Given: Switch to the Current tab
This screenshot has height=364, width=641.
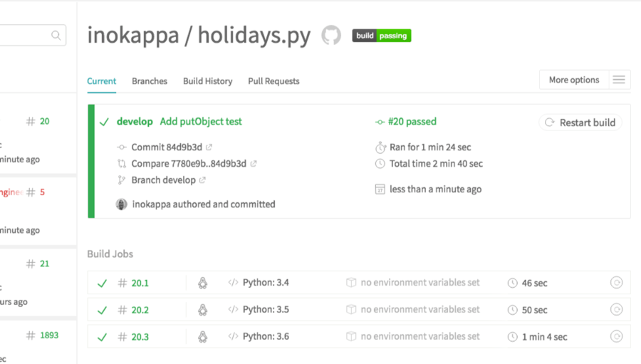Looking at the screenshot, I should coord(101,81).
